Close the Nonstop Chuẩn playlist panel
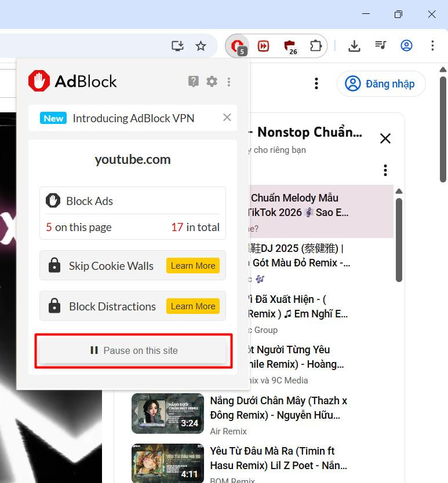This screenshot has width=448, height=483. pos(385,138)
